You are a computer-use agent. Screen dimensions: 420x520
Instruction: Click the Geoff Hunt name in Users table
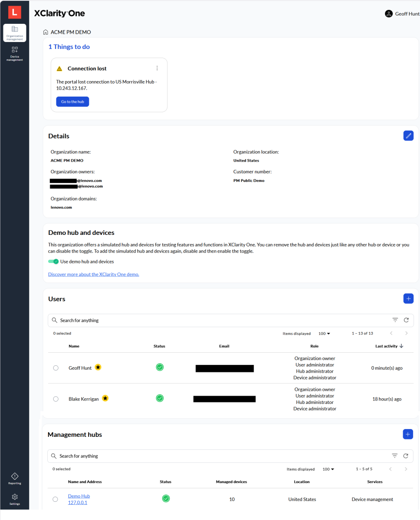(80, 368)
